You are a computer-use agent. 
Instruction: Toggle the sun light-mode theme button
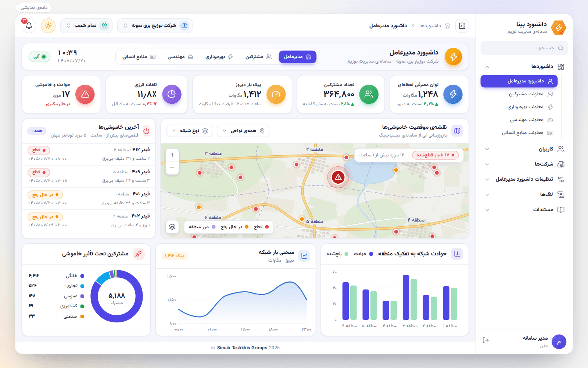(48, 26)
